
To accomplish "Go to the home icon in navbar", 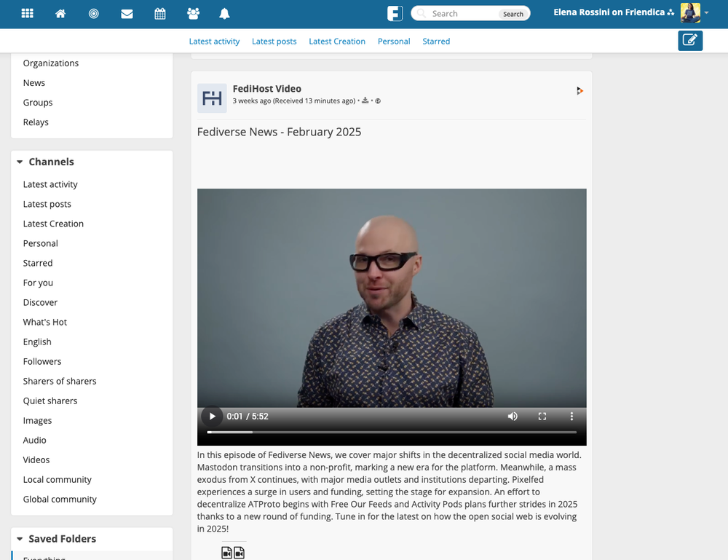I will pos(61,14).
